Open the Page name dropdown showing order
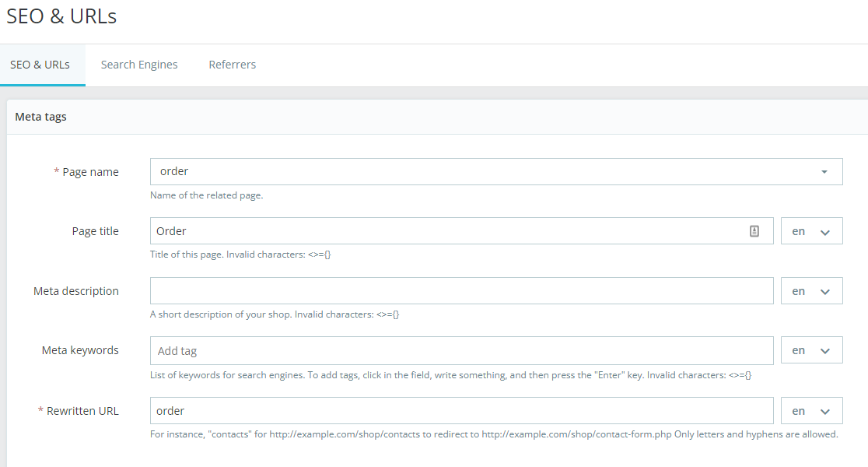The image size is (868, 467). click(495, 172)
